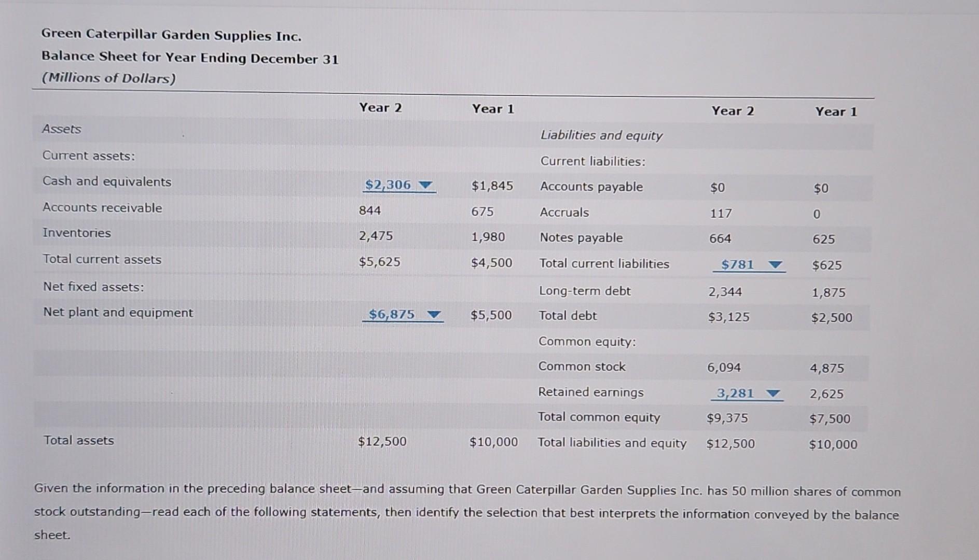Click the Accounts receivable row label

pos(102,208)
